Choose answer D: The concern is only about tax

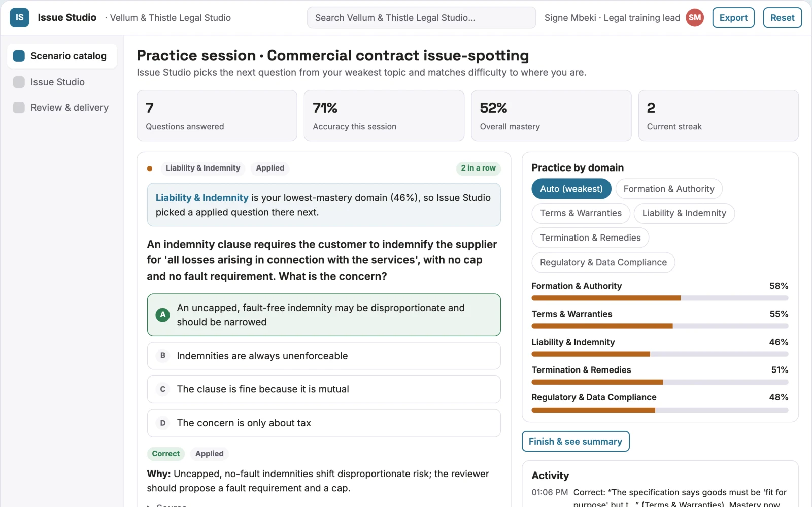[324, 423]
